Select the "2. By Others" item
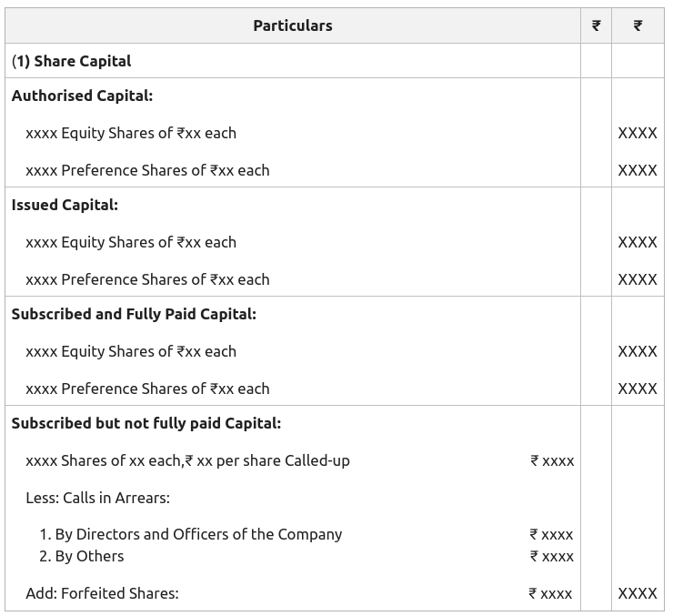 tap(82, 556)
